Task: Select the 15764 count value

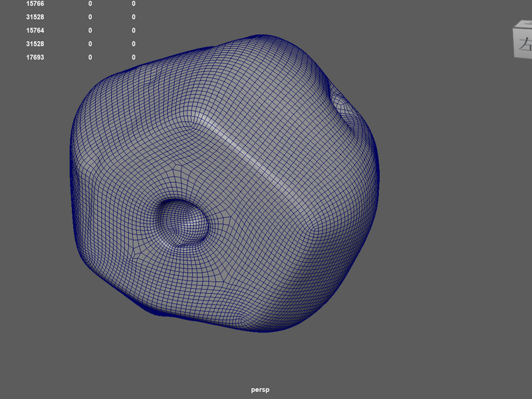Action: coord(35,31)
